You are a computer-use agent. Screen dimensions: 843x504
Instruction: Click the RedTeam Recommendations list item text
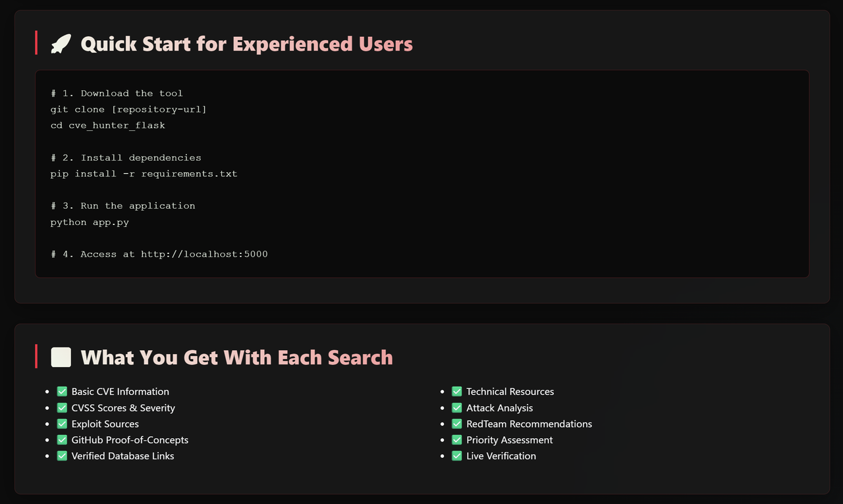[529, 424]
